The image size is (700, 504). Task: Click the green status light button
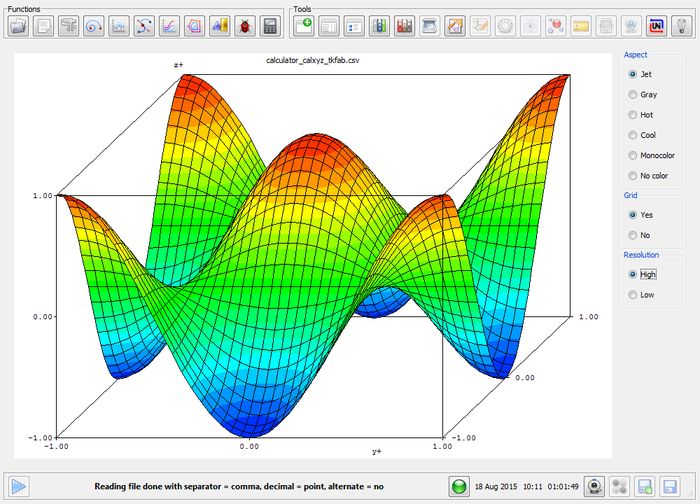tap(459, 486)
